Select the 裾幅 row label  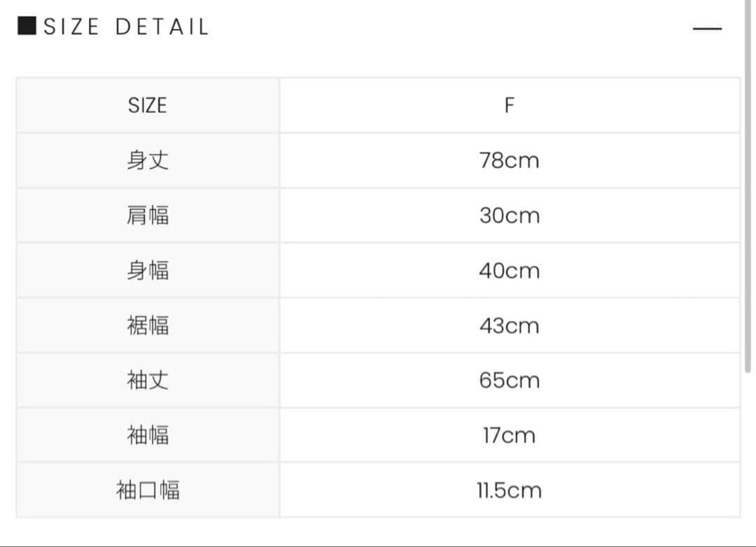click(147, 325)
